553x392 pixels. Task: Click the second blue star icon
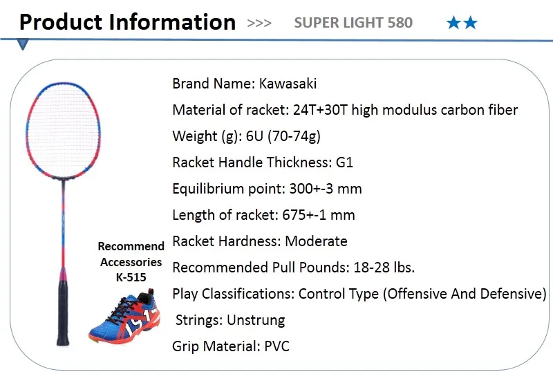(471, 24)
